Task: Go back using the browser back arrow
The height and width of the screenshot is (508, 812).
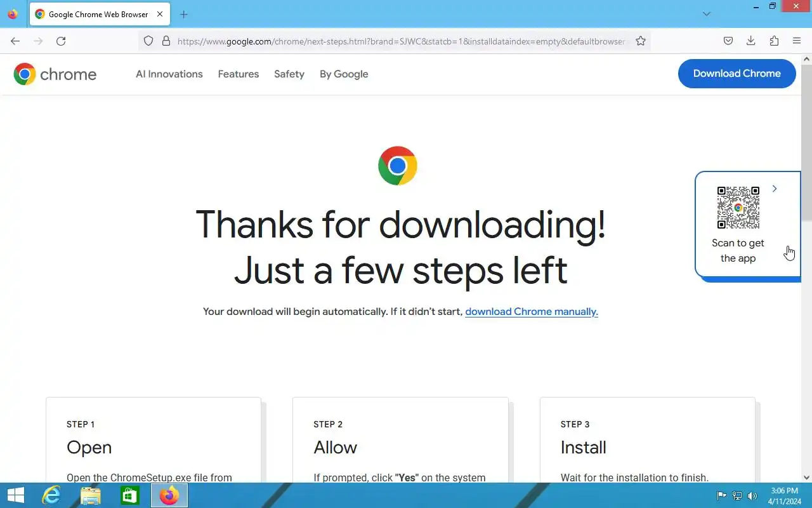Action: tap(15, 41)
